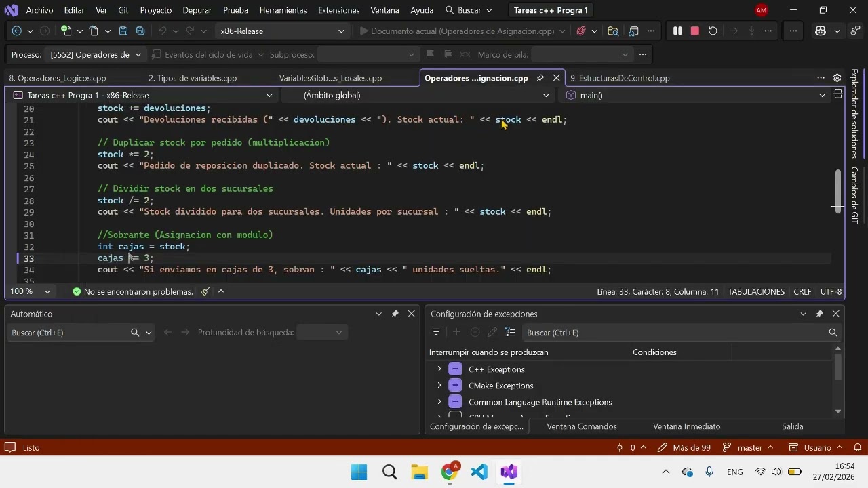Open the editor tabs settings gear

837,78
